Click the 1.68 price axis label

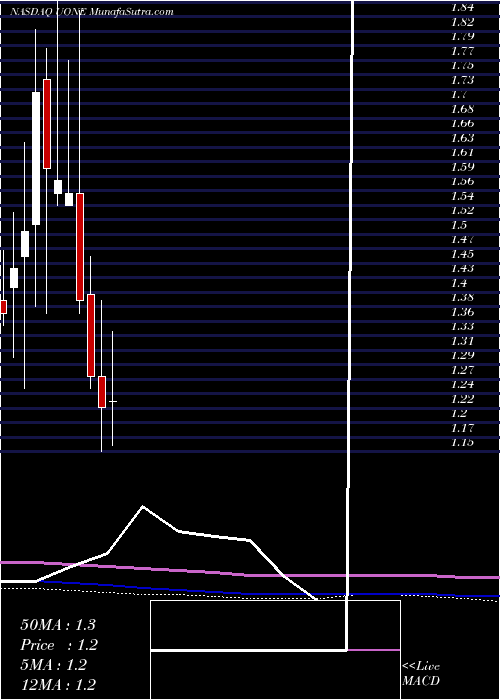coord(462,109)
